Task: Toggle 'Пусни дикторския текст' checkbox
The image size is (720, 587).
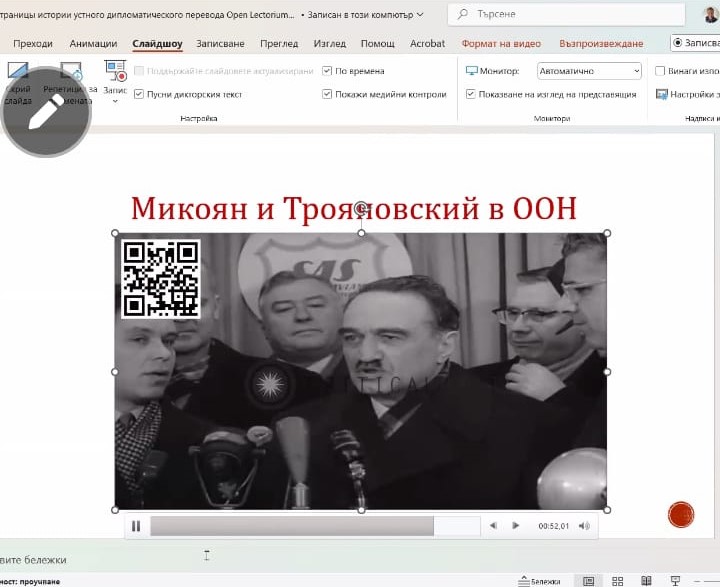Action: [139, 94]
